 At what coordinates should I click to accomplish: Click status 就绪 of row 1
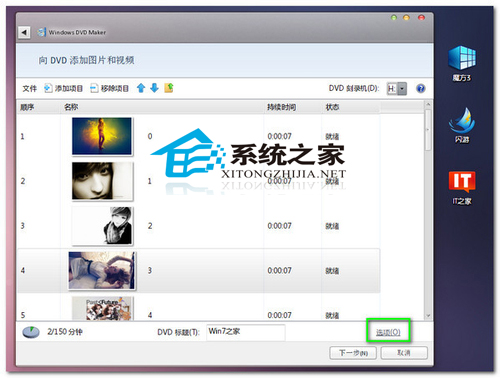(332, 136)
